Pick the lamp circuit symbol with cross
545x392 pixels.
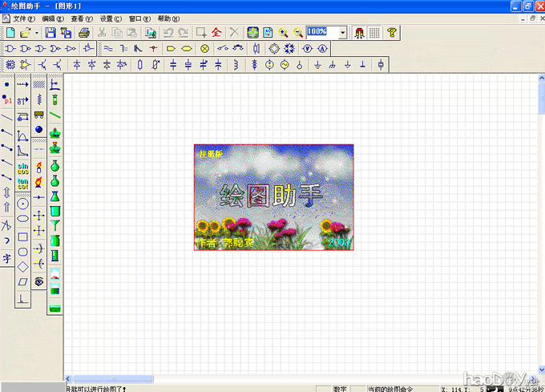pyautogui.click(x=204, y=48)
